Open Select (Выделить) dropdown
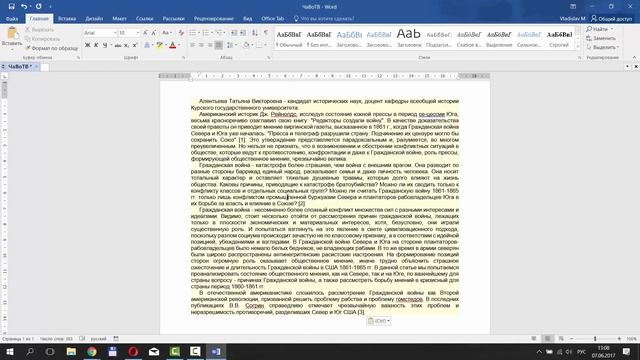 coord(602,47)
